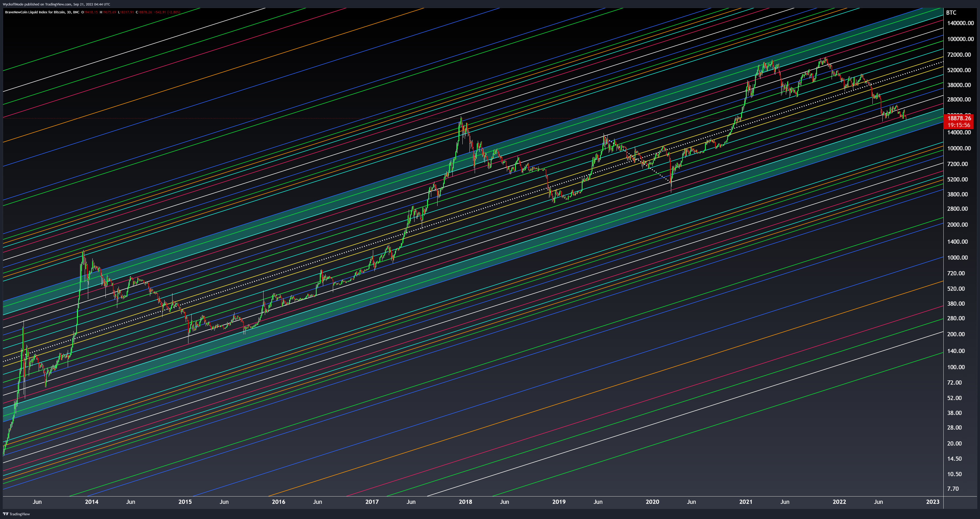Click the TradingView logo at the bottom
Viewport: 980px width, 519px height.
16,514
